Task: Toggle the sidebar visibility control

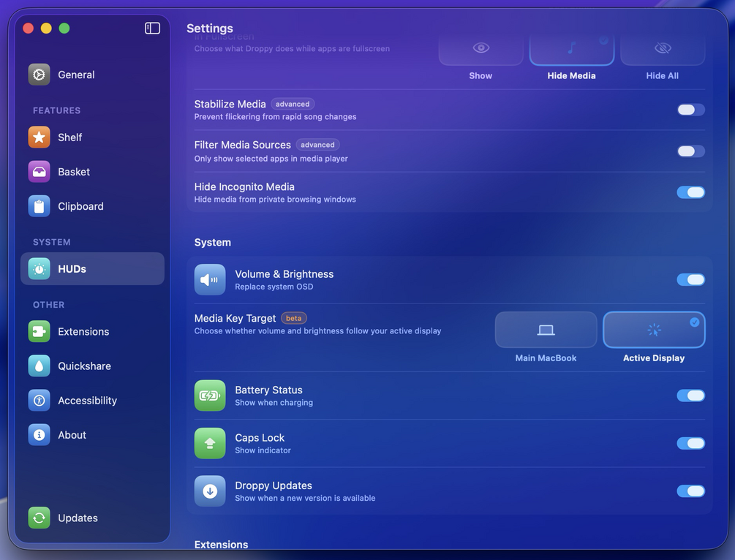Action: pos(152,27)
